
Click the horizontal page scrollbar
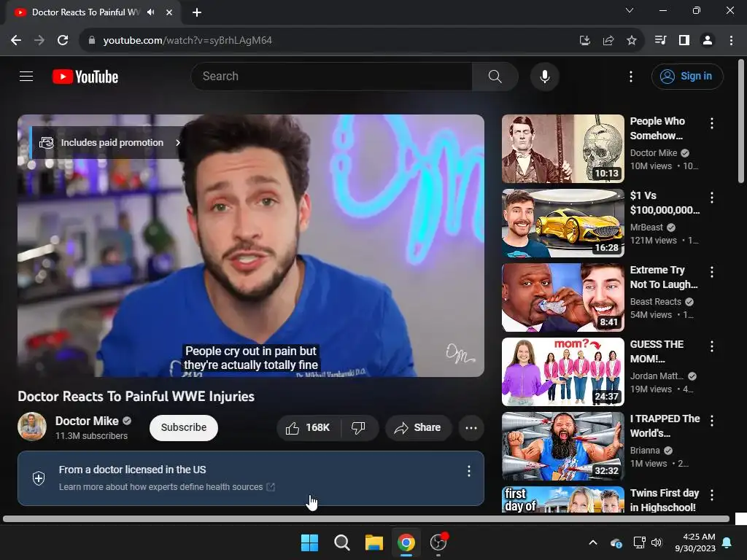[366, 519]
